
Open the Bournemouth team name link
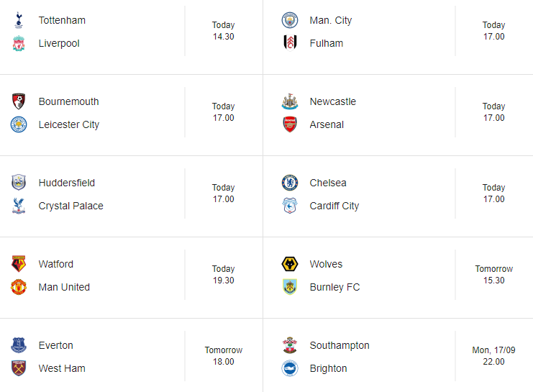click(68, 101)
